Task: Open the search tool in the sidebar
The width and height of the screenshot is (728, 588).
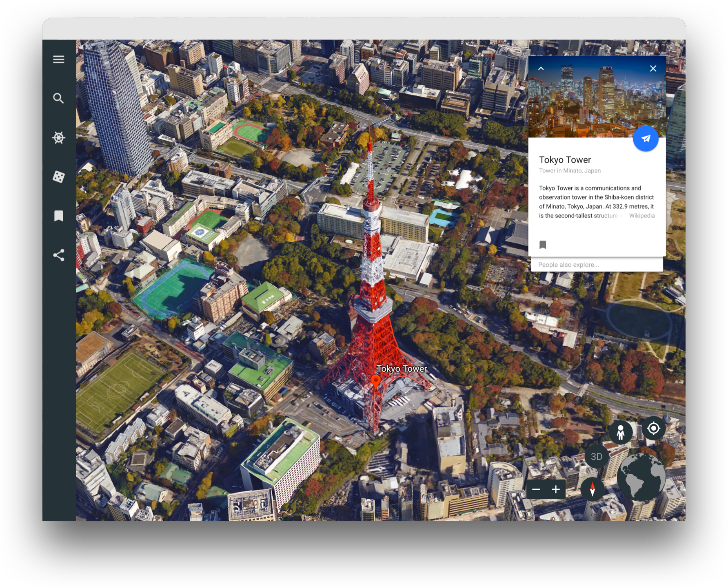Action: click(x=58, y=98)
